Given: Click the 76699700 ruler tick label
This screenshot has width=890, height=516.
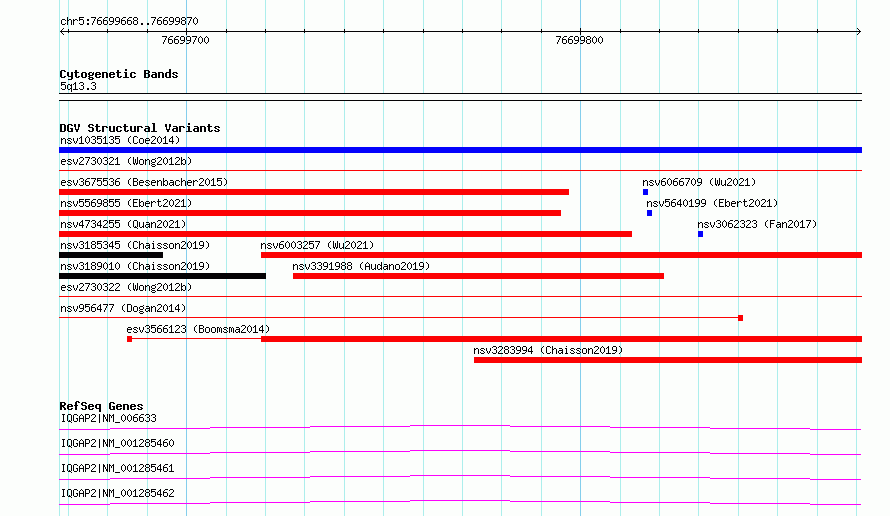Looking at the screenshot, I should (186, 40).
